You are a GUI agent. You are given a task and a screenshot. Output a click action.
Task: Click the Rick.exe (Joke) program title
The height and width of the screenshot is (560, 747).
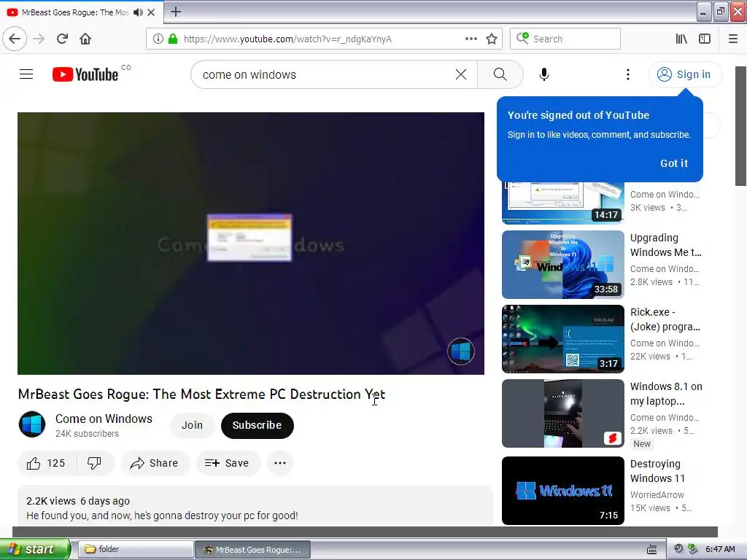pos(665,319)
